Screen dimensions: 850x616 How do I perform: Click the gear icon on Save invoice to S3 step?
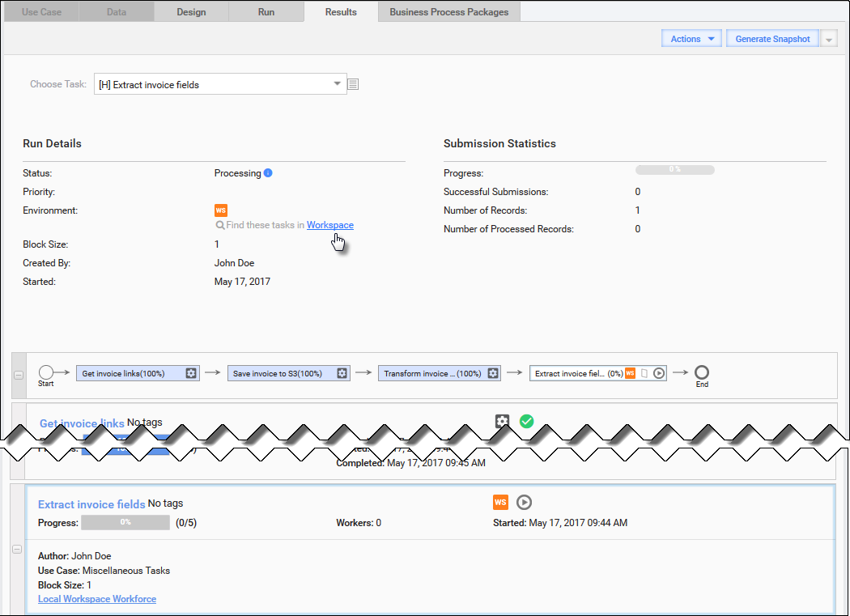point(342,373)
